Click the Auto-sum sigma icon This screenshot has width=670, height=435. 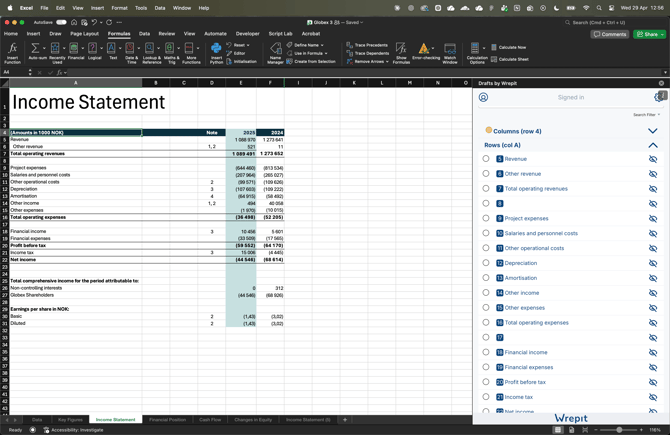(35, 48)
